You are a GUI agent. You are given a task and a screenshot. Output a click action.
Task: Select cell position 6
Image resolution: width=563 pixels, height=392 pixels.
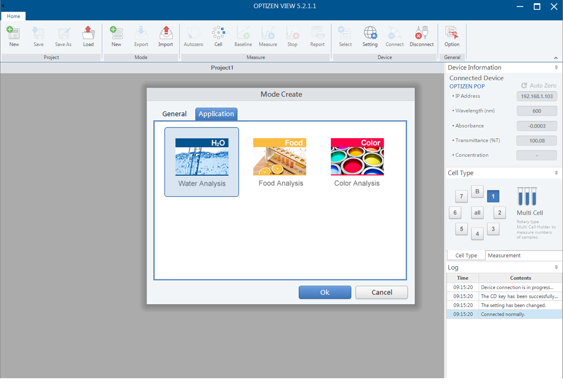point(455,212)
